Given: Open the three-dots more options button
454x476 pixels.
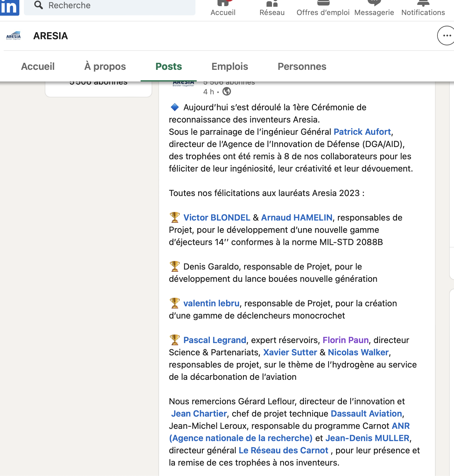Looking at the screenshot, I should coord(446,36).
